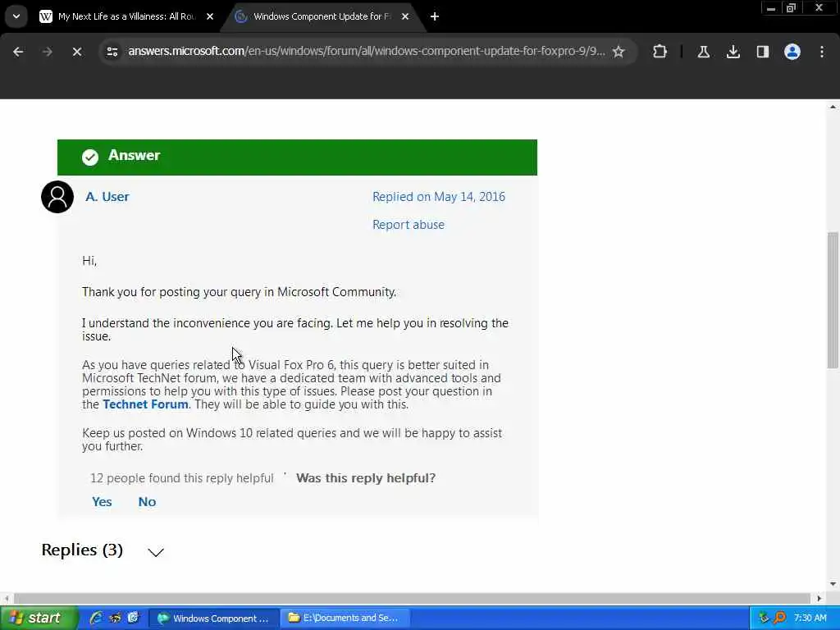Click the address bar URL

tap(367, 51)
